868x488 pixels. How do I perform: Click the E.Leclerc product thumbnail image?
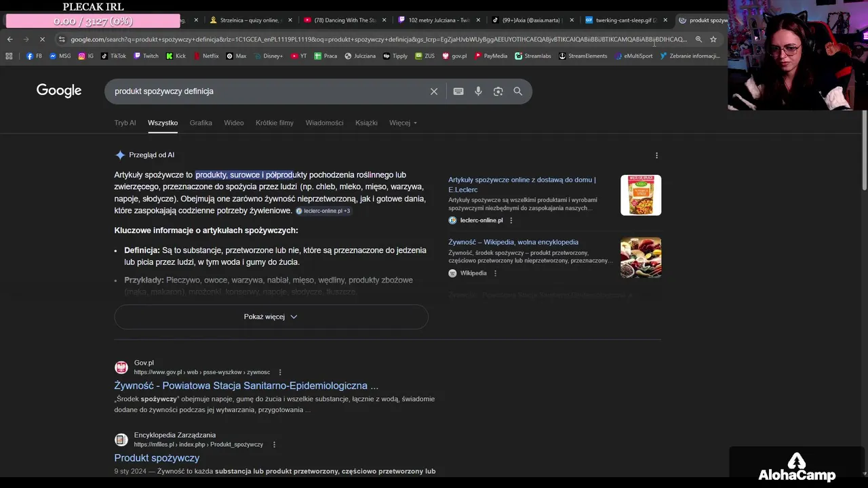click(x=641, y=195)
